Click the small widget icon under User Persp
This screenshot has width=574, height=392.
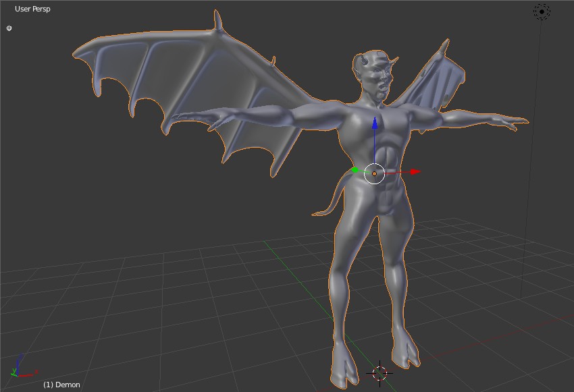[x=8, y=28]
